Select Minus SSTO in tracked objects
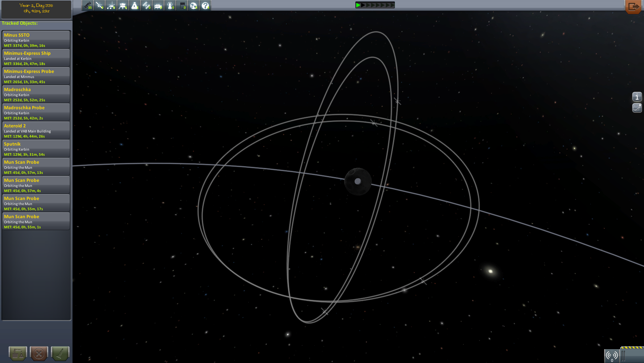This screenshot has height=363, width=644. click(36, 40)
